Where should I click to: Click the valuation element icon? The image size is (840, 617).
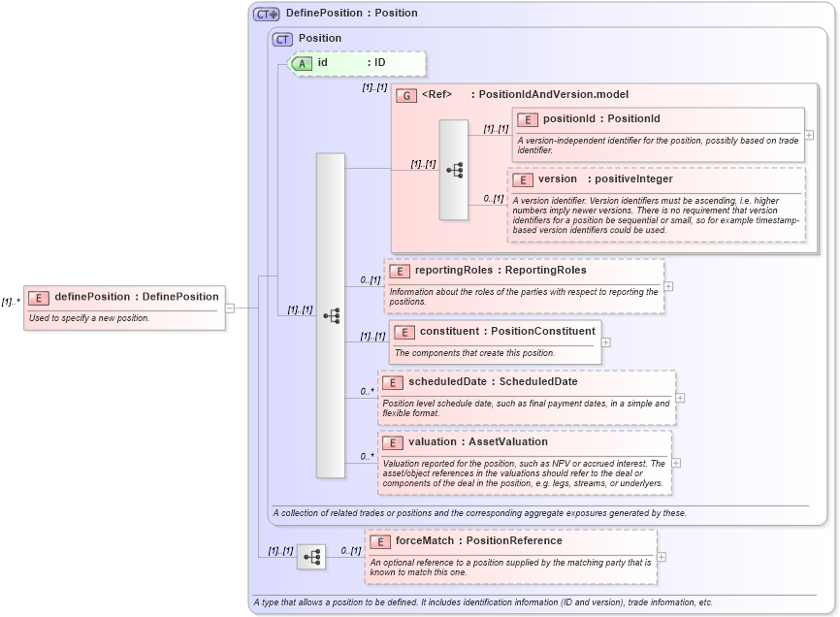click(393, 442)
